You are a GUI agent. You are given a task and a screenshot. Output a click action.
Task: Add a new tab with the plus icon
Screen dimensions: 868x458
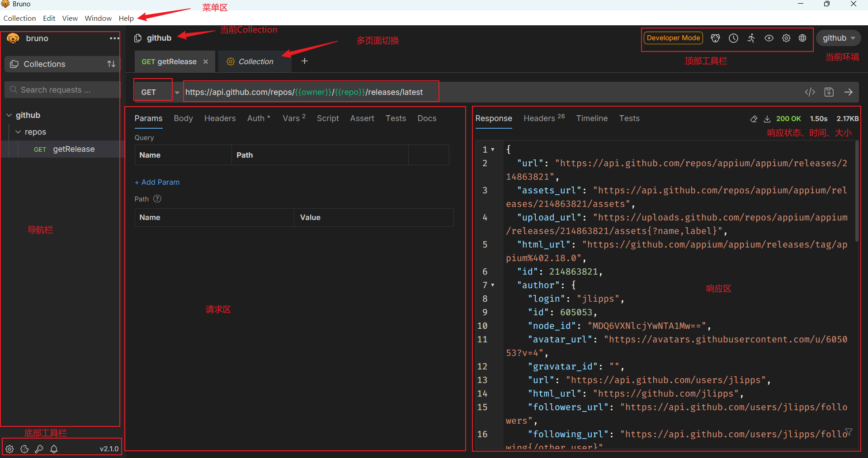[x=305, y=61]
